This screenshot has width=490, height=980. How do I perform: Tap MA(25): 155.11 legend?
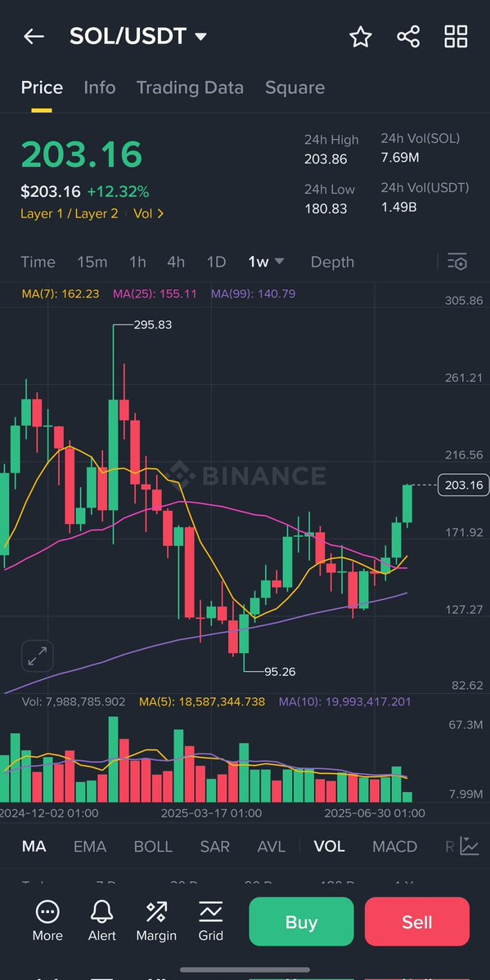155,293
